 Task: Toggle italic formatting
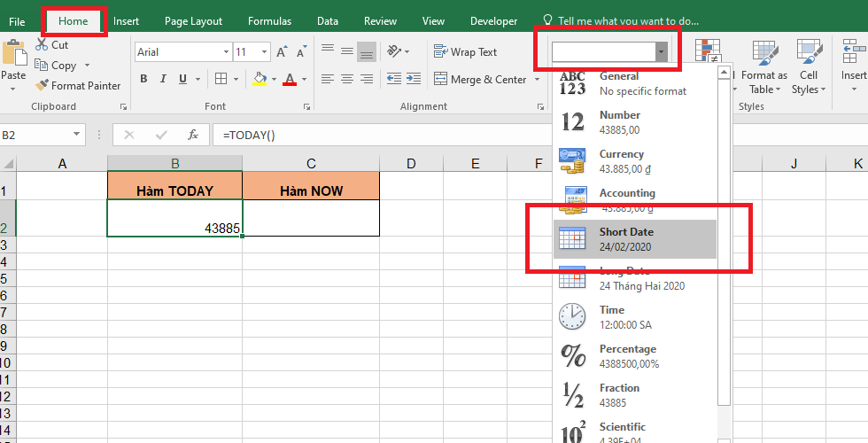point(164,80)
